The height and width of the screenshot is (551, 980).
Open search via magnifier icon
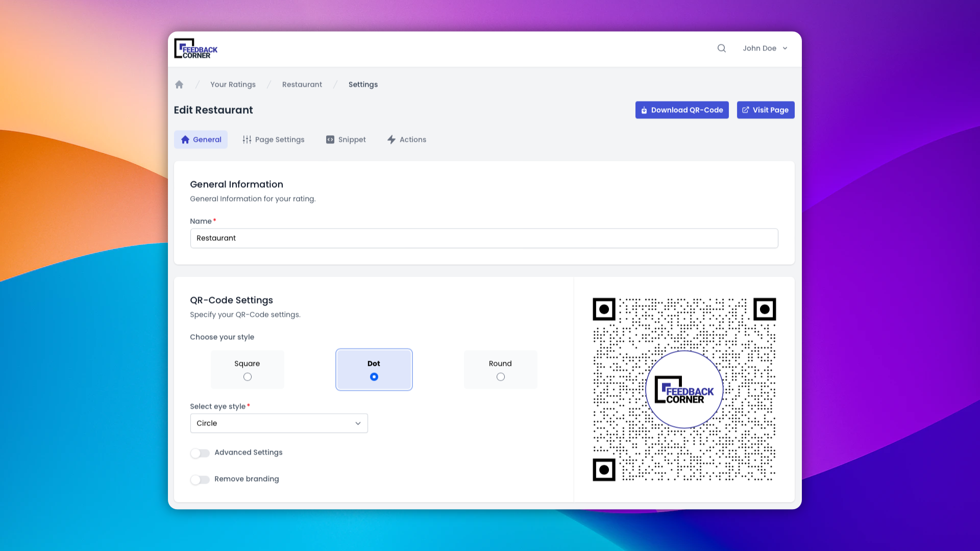point(721,48)
